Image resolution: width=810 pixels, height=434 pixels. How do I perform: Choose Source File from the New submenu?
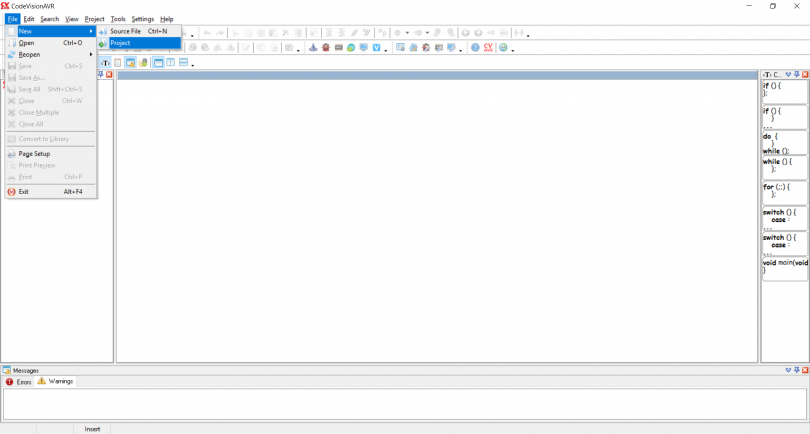[126, 31]
